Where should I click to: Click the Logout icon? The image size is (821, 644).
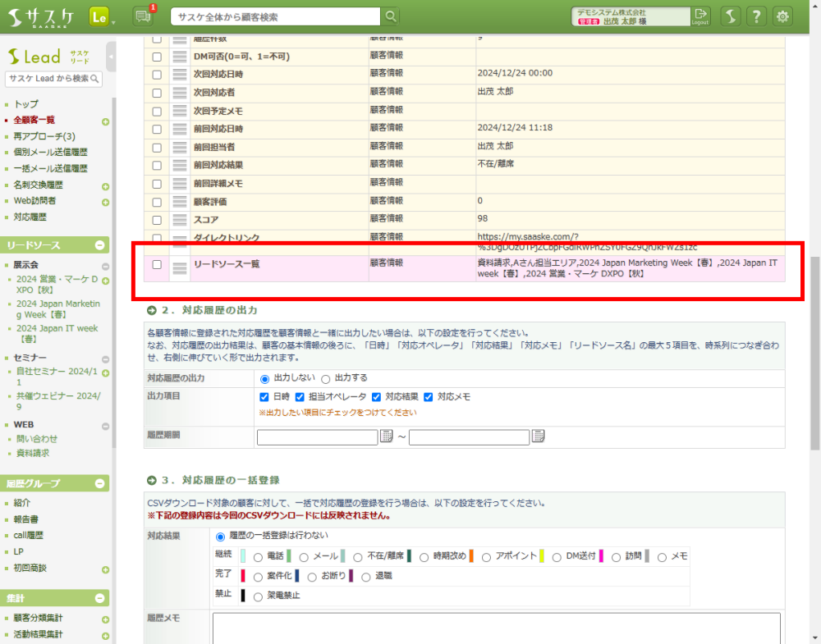point(700,16)
